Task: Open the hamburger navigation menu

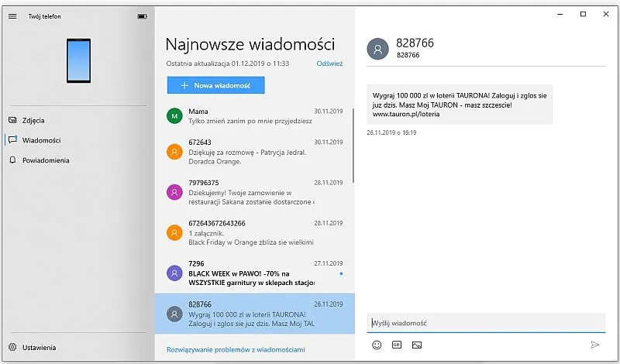Action: 12,16
